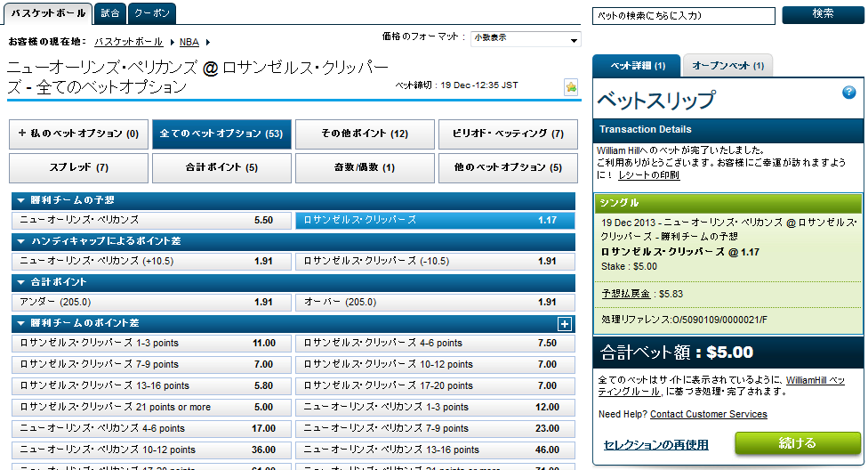Viewport: 868px width, 470px height.
Task: Open the オープンベット tab
Action: click(727, 66)
